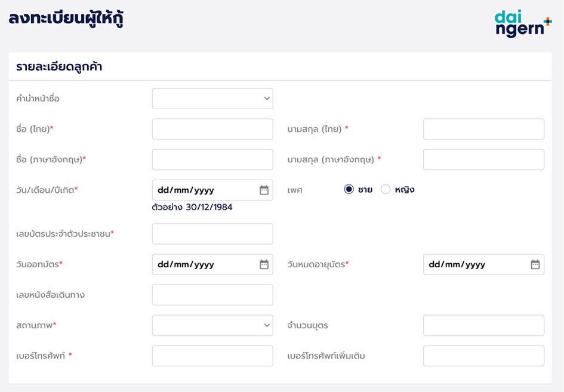
Task: Select the ชาย gender radio button
Action: click(349, 190)
